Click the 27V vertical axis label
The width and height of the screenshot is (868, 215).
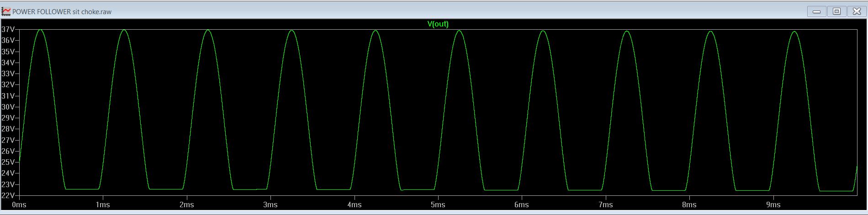(x=8, y=140)
